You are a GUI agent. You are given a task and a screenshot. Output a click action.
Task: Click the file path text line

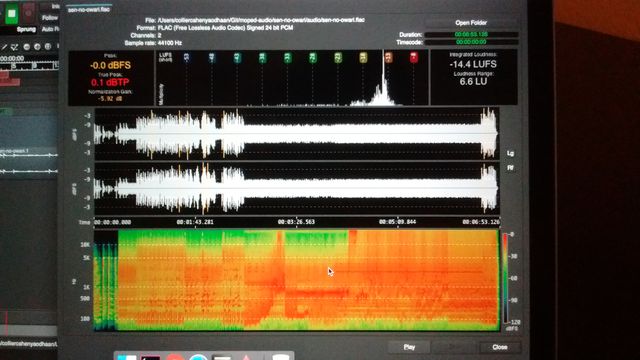tap(261, 20)
